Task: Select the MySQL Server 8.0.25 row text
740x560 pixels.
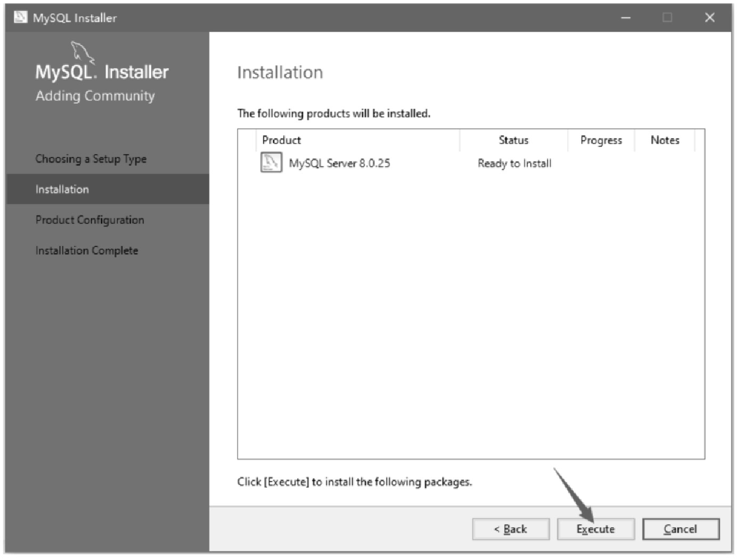Action: coord(339,163)
